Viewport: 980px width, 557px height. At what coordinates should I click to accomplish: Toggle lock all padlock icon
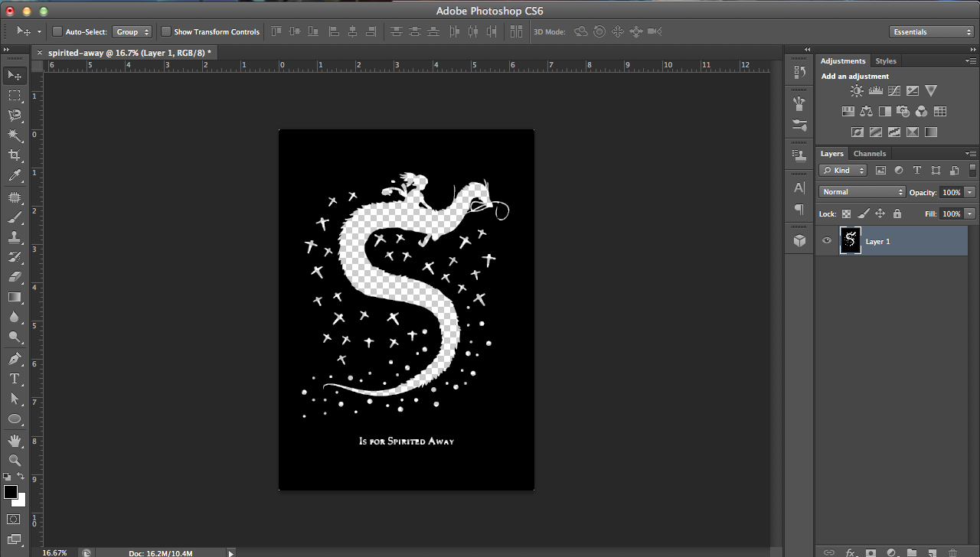tap(897, 214)
